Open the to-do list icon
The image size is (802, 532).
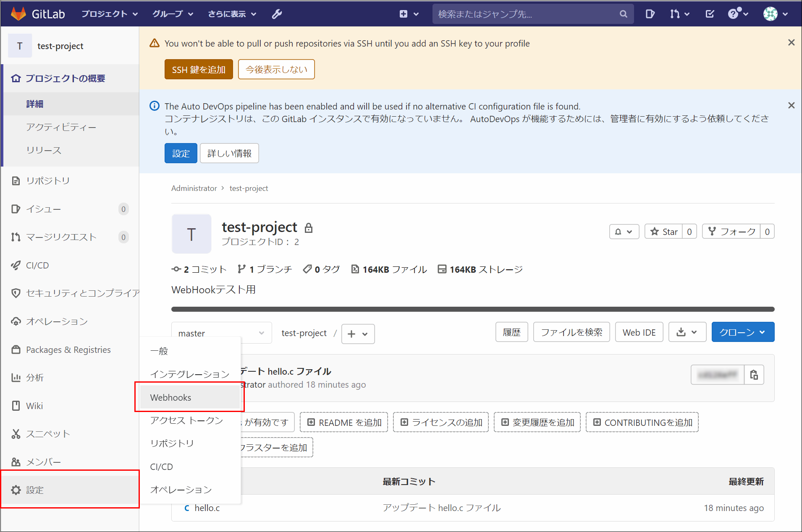[710, 14]
